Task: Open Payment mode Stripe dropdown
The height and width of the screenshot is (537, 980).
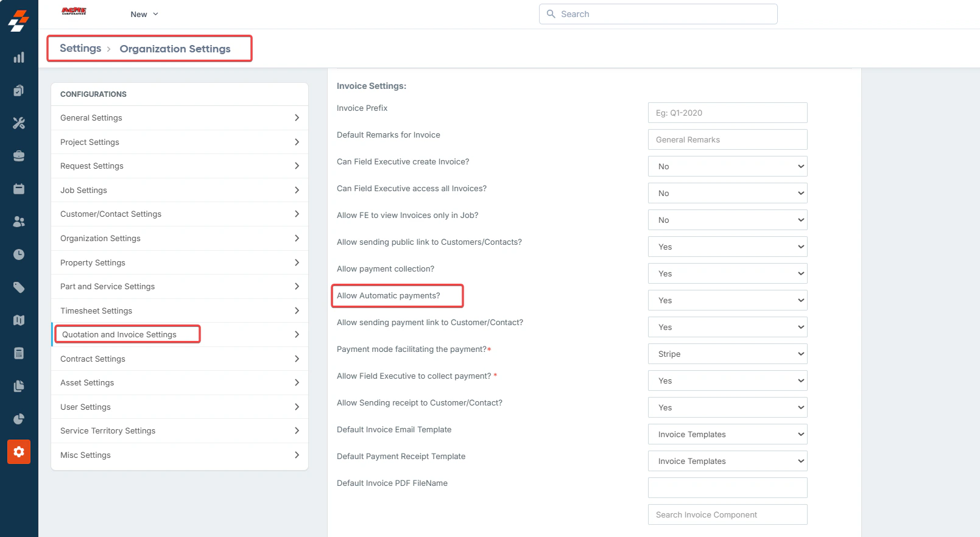Action: click(x=727, y=354)
